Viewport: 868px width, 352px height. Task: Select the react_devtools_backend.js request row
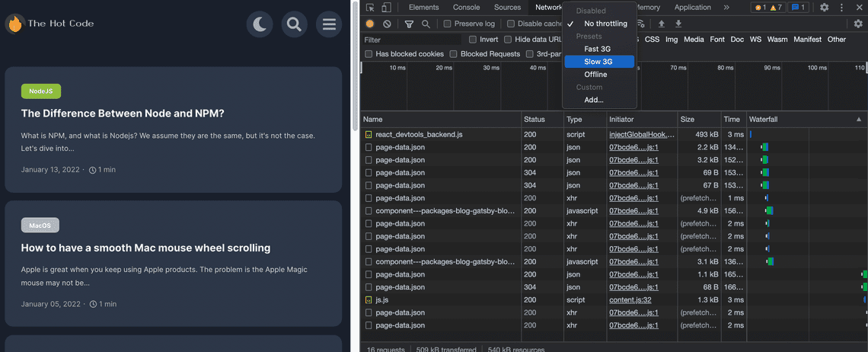[614, 135]
